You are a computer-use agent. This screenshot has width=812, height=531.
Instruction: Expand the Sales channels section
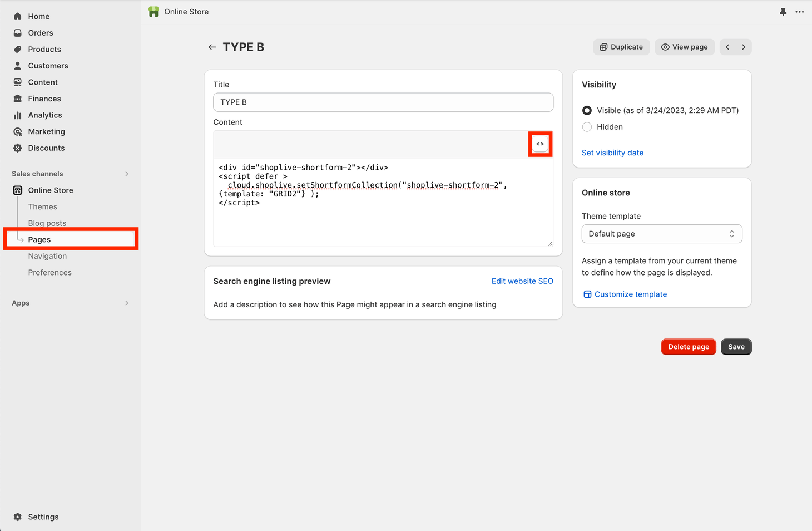coord(127,174)
